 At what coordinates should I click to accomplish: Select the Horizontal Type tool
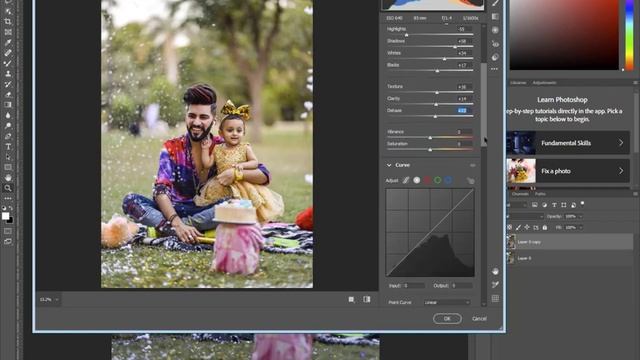(8, 147)
